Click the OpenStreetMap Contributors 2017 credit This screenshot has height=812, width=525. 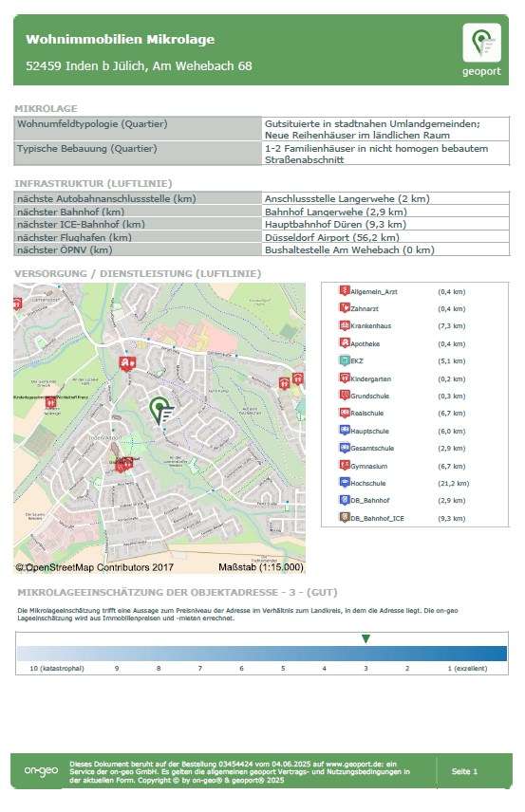tap(94, 567)
